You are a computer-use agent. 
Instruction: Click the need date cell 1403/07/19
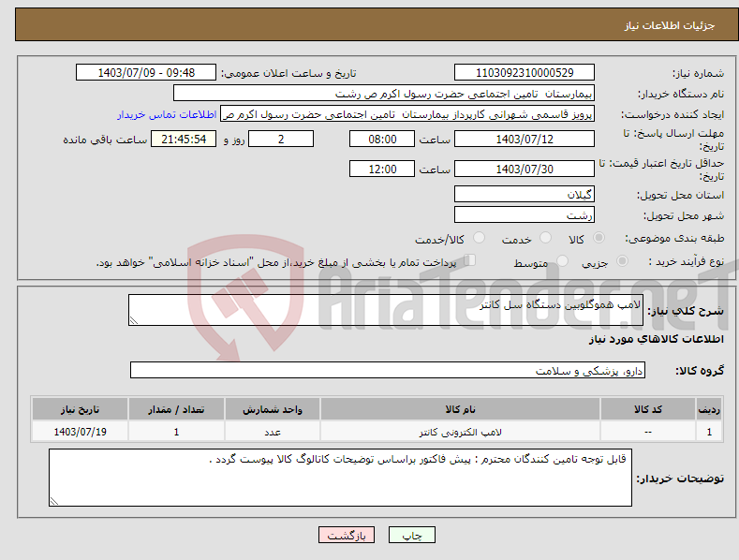(x=81, y=432)
